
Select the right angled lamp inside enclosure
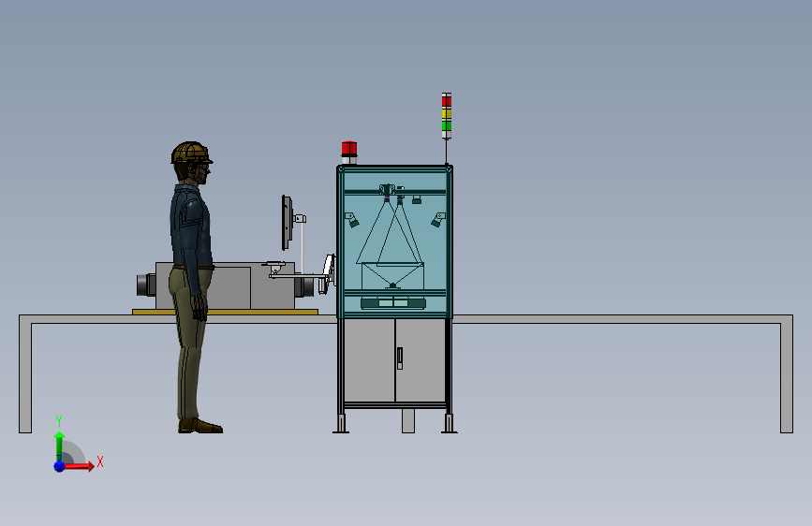point(438,220)
